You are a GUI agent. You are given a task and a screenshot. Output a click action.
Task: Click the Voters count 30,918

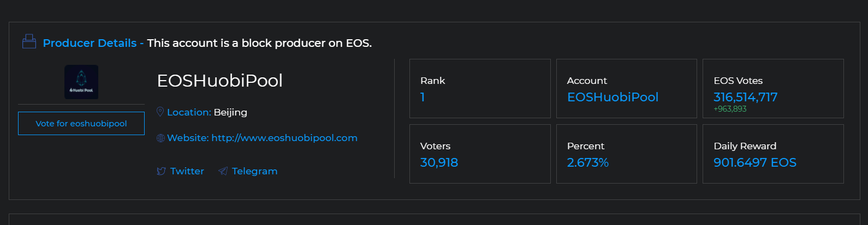point(439,162)
